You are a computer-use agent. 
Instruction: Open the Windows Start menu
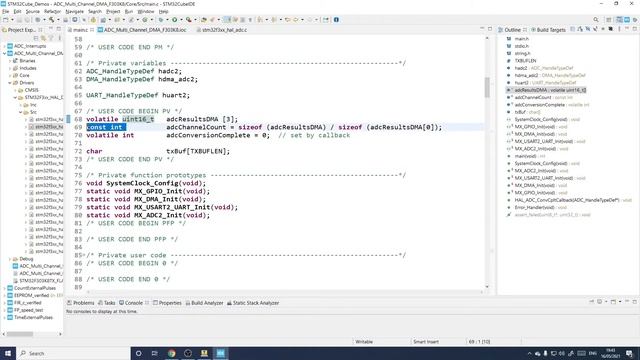click(x=8, y=353)
